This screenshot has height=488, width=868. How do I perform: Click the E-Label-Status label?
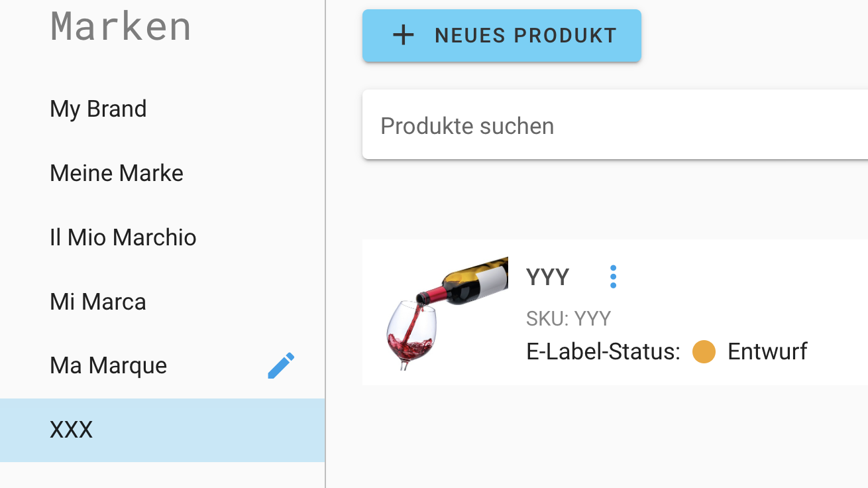point(603,351)
